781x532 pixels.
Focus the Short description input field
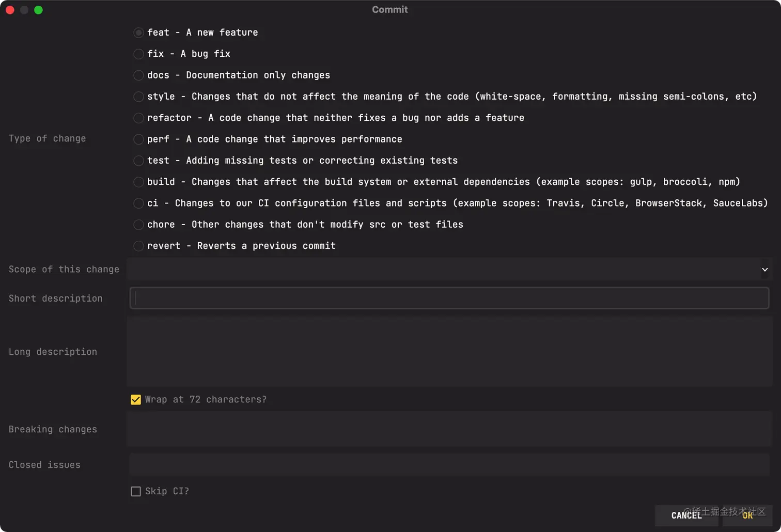click(449, 298)
